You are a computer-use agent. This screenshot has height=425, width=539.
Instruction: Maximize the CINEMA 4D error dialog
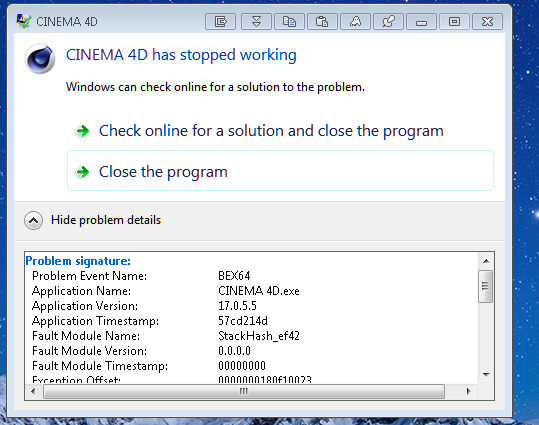(x=454, y=22)
